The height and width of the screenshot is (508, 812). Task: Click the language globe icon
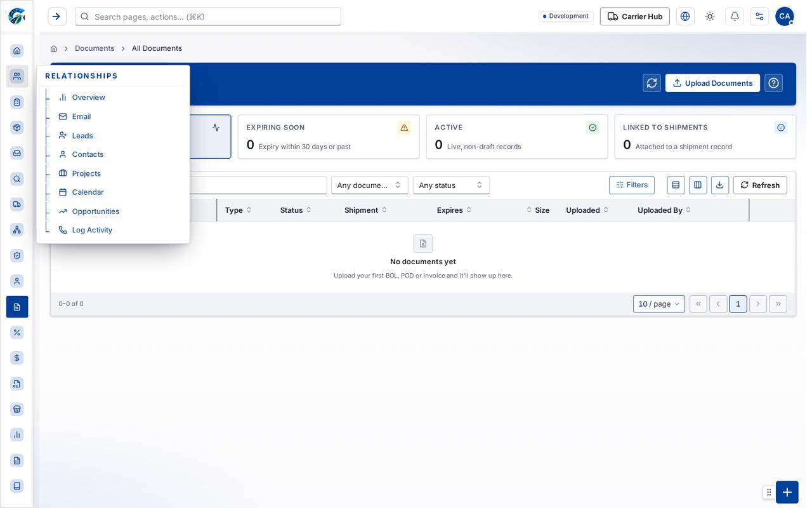coord(685,17)
